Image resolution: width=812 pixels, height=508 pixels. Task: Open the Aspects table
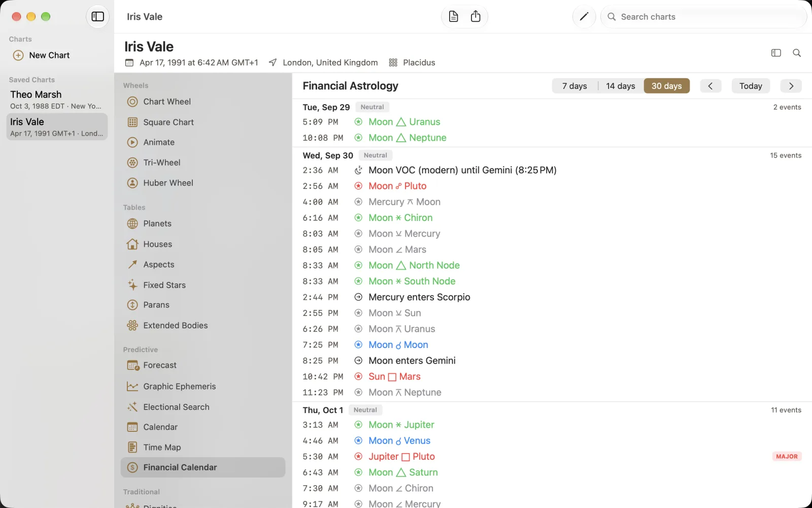pos(203,264)
